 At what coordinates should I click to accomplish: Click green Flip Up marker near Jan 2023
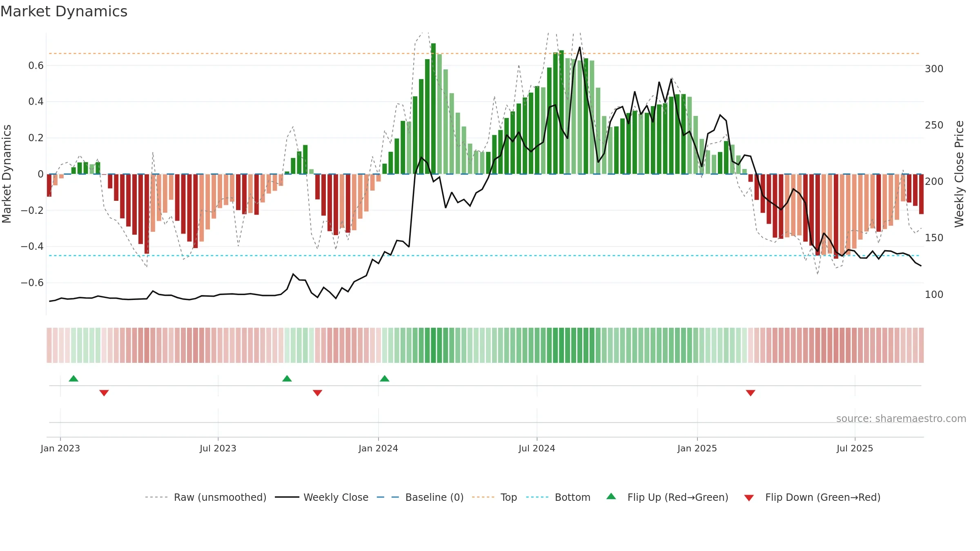click(x=73, y=378)
